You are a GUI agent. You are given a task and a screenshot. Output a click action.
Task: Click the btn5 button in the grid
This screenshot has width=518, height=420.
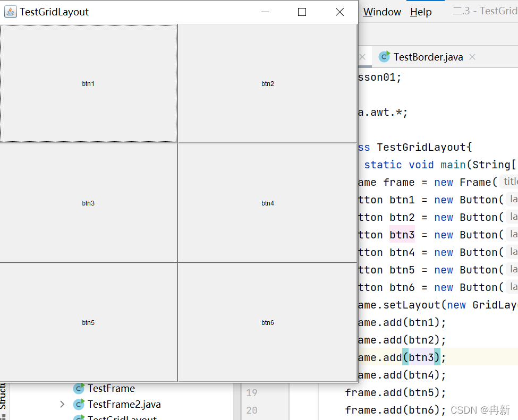point(88,322)
